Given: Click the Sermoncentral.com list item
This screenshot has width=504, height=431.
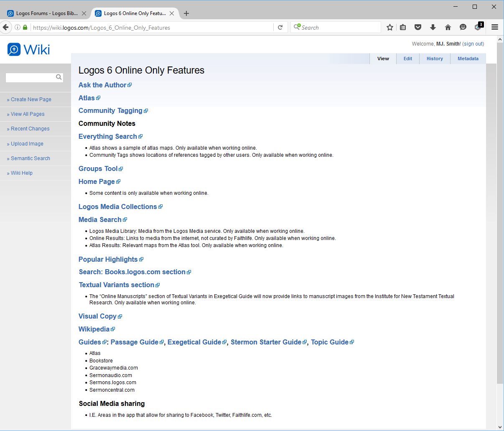Looking at the screenshot, I should [x=112, y=390].
